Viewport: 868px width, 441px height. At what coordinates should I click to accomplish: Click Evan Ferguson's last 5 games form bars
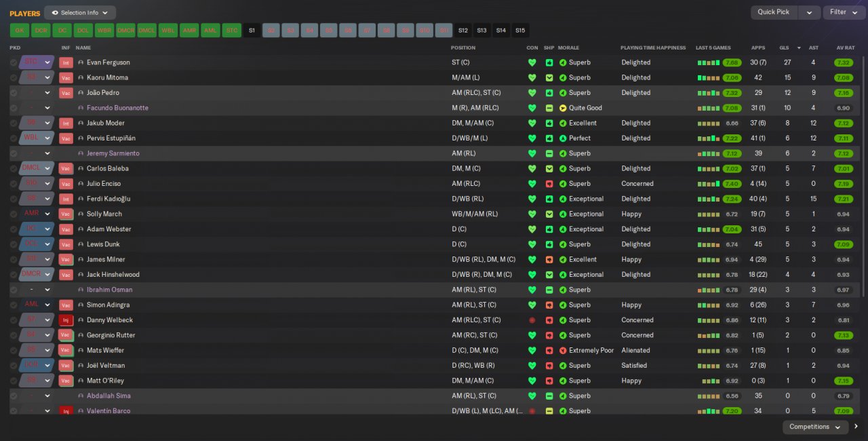coord(709,62)
